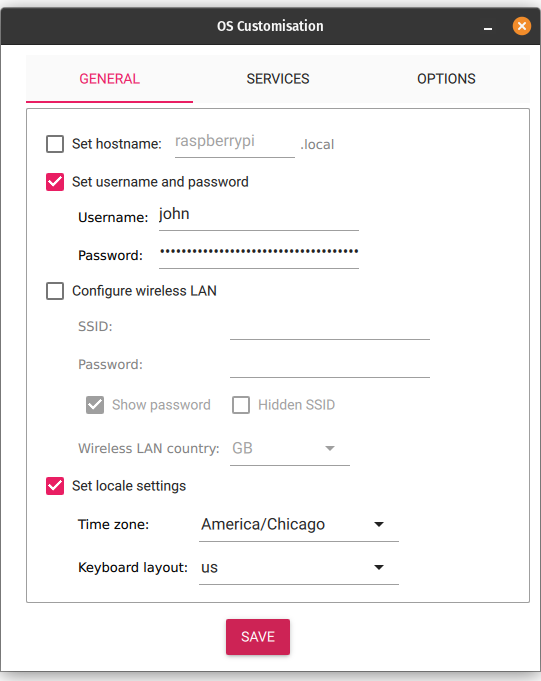The image size is (541, 681).
Task: Toggle the Show password checkbox
Action: point(95,405)
